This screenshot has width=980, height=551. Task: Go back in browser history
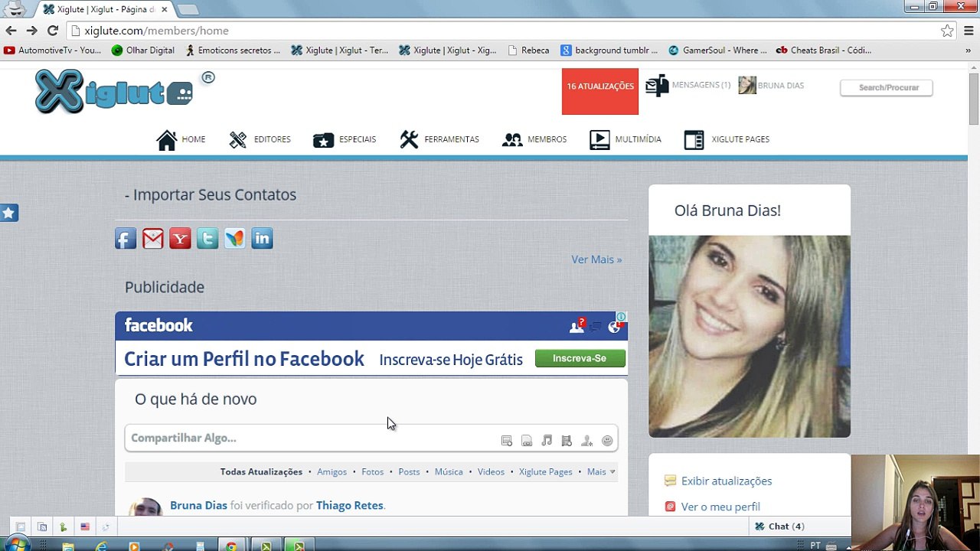click(x=11, y=31)
